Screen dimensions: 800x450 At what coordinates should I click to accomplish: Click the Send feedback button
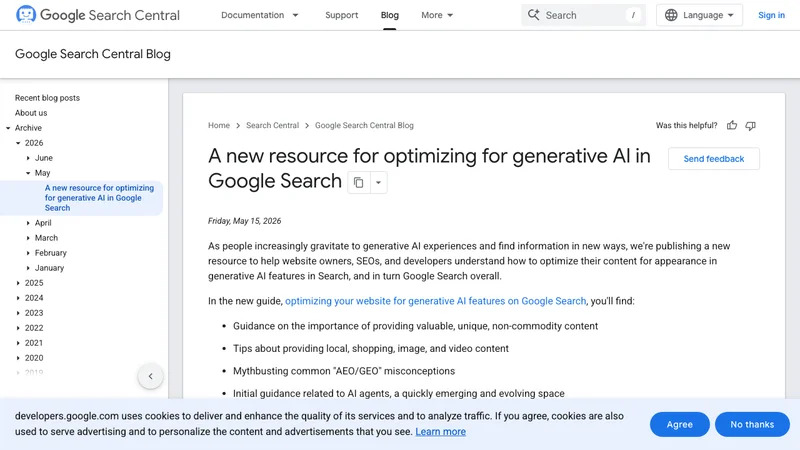714,159
